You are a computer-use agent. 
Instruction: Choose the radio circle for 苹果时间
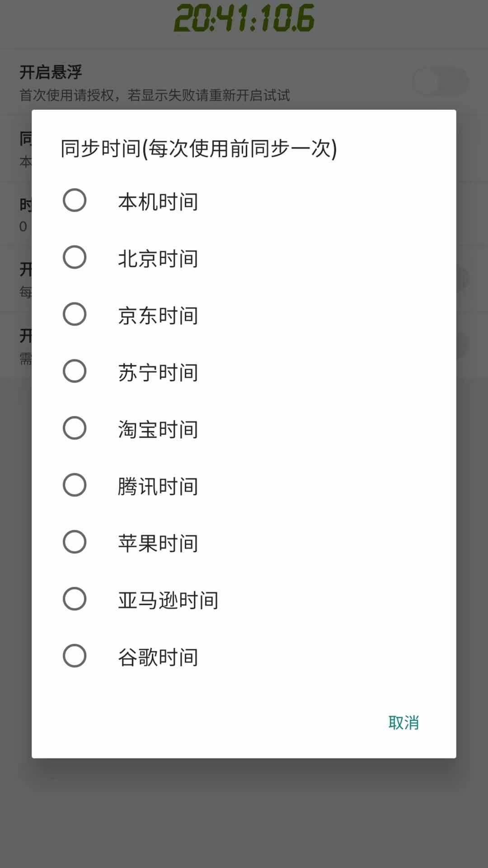coord(75,542)
